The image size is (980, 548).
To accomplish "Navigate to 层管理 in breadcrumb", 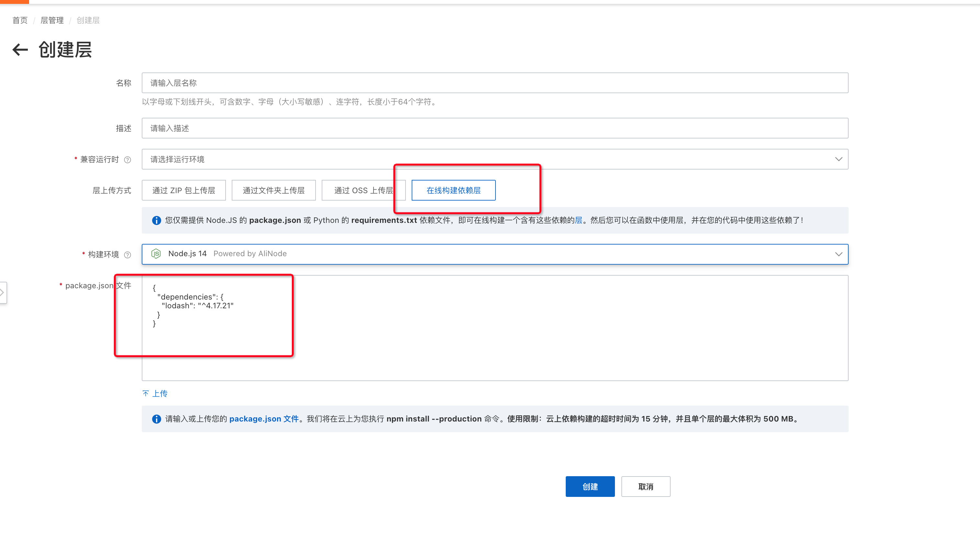I will (52, 20).
